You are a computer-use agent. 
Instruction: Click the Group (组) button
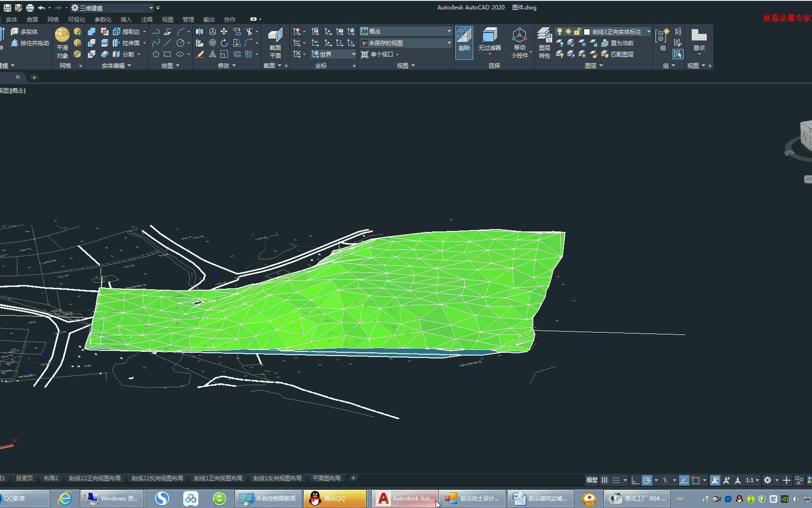coord(663,40)
